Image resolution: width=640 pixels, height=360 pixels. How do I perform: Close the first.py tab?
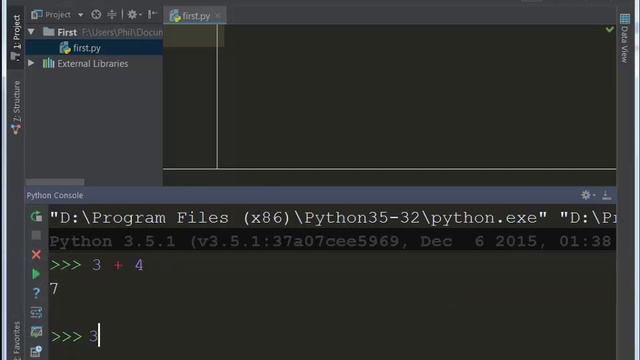click(218, 16)
